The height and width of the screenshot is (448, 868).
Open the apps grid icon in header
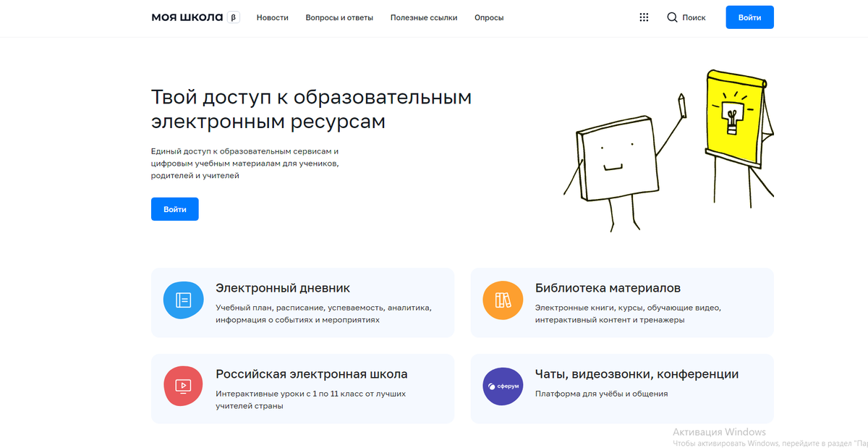[644, 17]
